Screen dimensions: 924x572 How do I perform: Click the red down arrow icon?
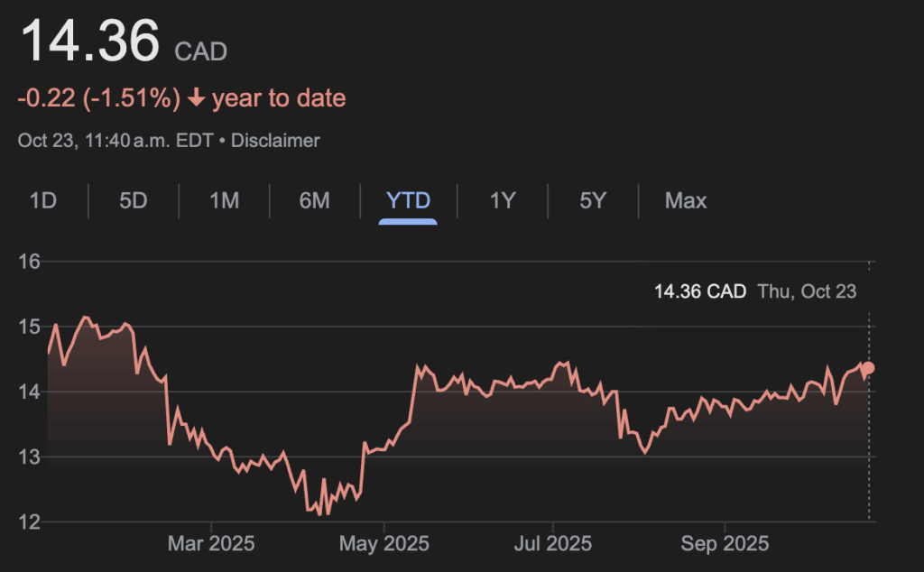(196, 98)
